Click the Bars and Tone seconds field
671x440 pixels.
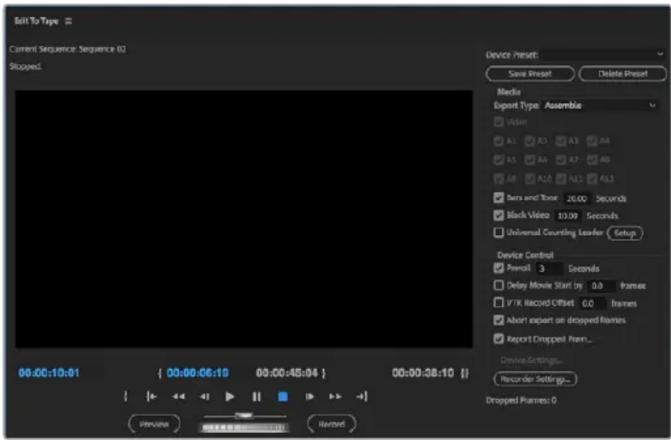[577, 199]
